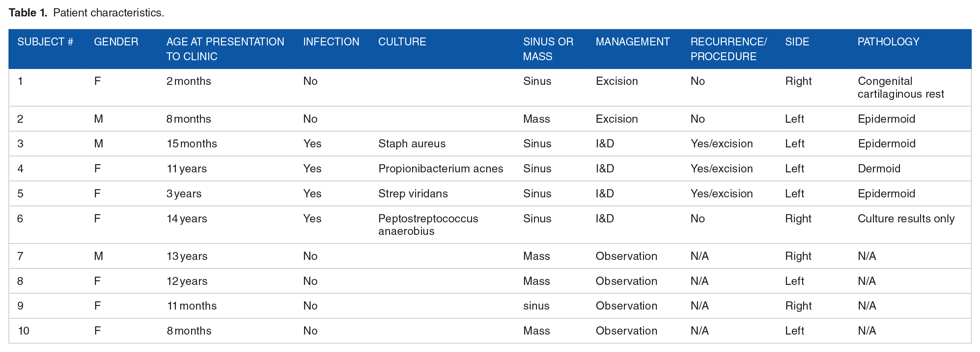Image resolution: width=980 pixels, height=352 pixels.
Task: Click the SUBJECT # column header
Action: click(x=45, y=41)
